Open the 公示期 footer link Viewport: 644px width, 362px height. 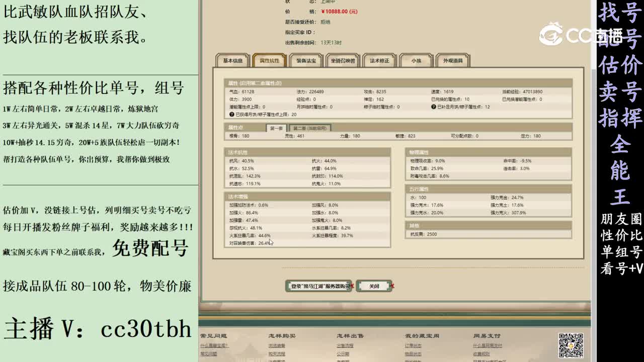(343, 354)
